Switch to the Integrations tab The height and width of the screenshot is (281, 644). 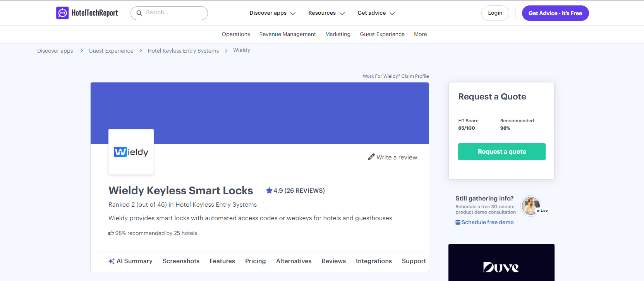tap(374, 261)
